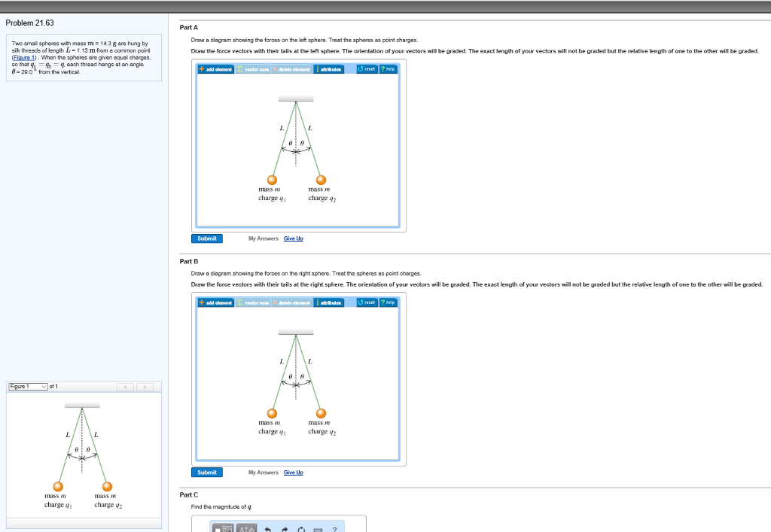Show keyboard shortcuts in Part C toolbar
The image size is (771, 532).
(x=318, y=530)
